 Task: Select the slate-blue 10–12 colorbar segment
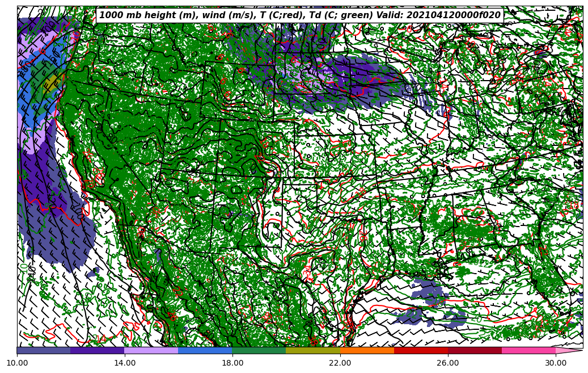pyautogui.click(x=44, y=350)
